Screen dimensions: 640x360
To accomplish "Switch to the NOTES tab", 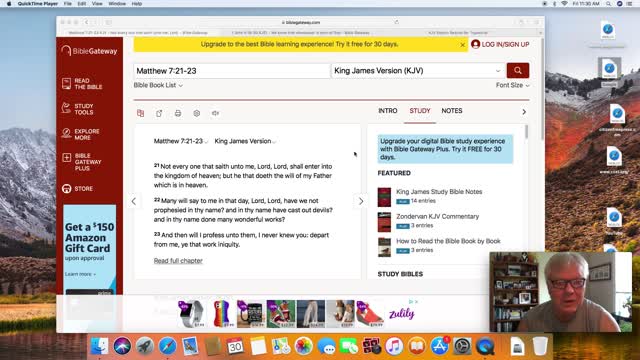I will 452,111.
